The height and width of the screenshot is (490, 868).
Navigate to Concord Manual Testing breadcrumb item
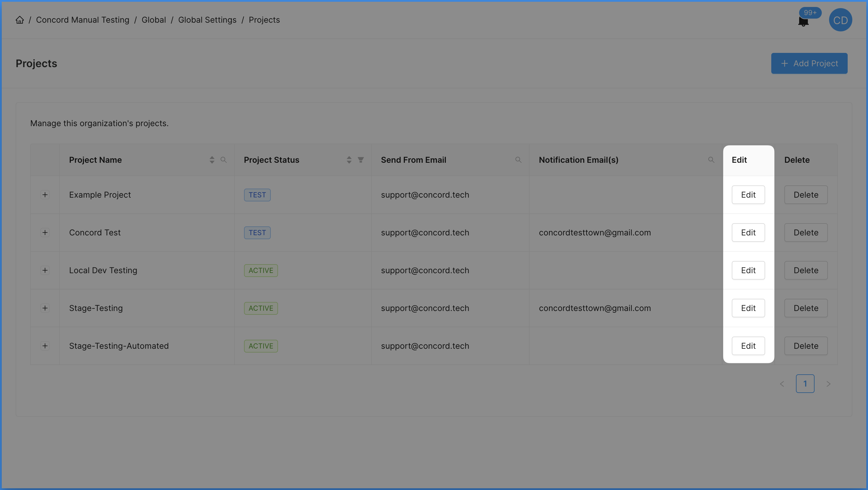(83, 20)
